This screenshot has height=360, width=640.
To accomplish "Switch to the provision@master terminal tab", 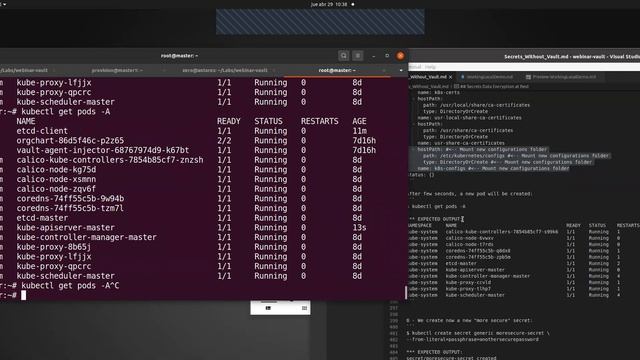I will 117,70.
